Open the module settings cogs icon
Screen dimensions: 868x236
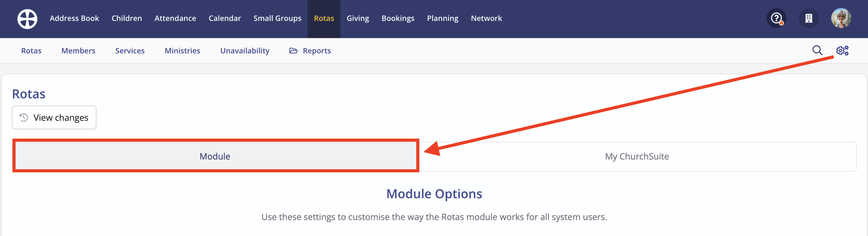point(842,50)
